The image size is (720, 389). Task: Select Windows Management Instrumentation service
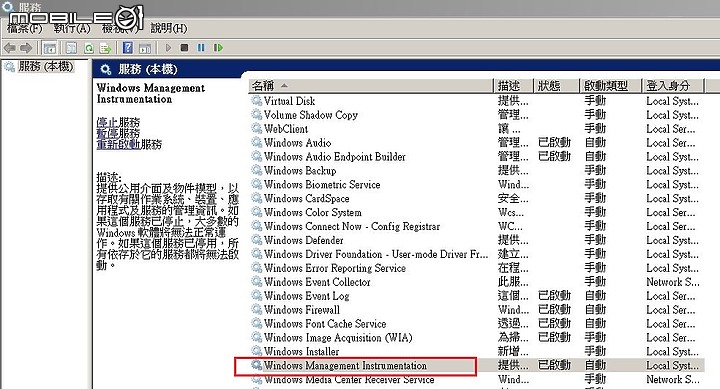coord(345,366)
